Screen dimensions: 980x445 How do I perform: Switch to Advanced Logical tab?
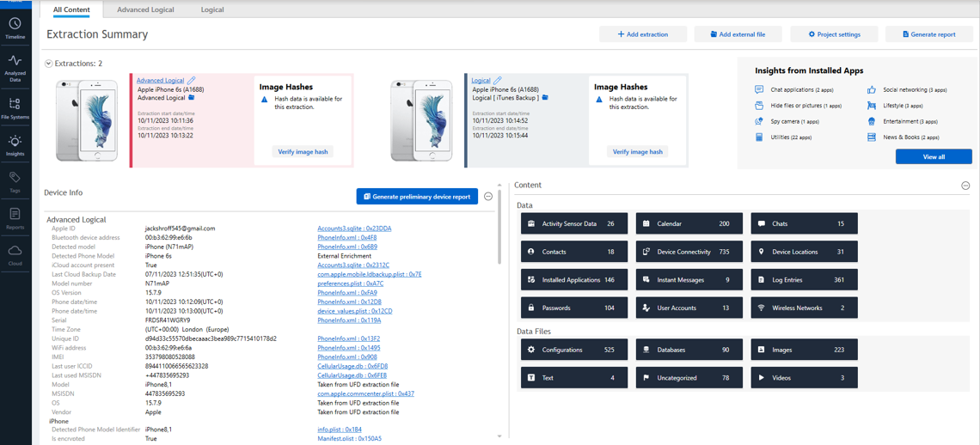(145, 9)
